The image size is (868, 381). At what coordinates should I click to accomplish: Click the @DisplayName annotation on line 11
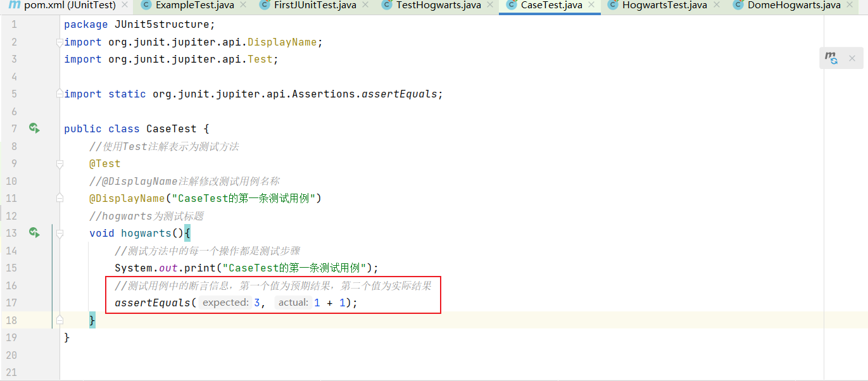pos(127,198)
